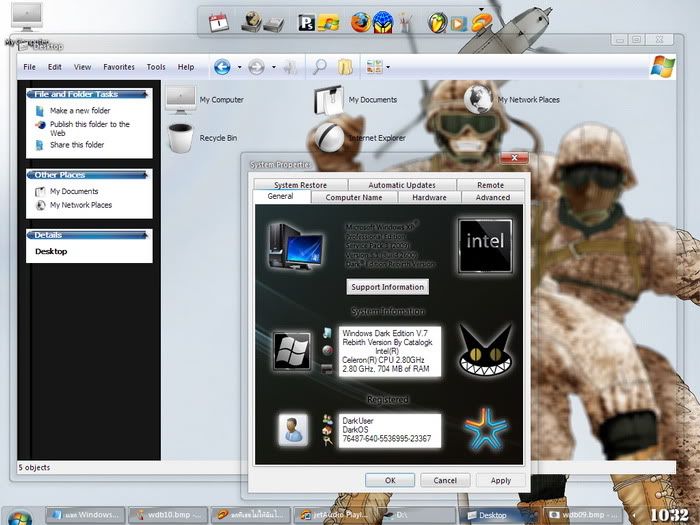Collapse the Details panel
This screenshot has height=525, width=700.
(x=145, y=235)
